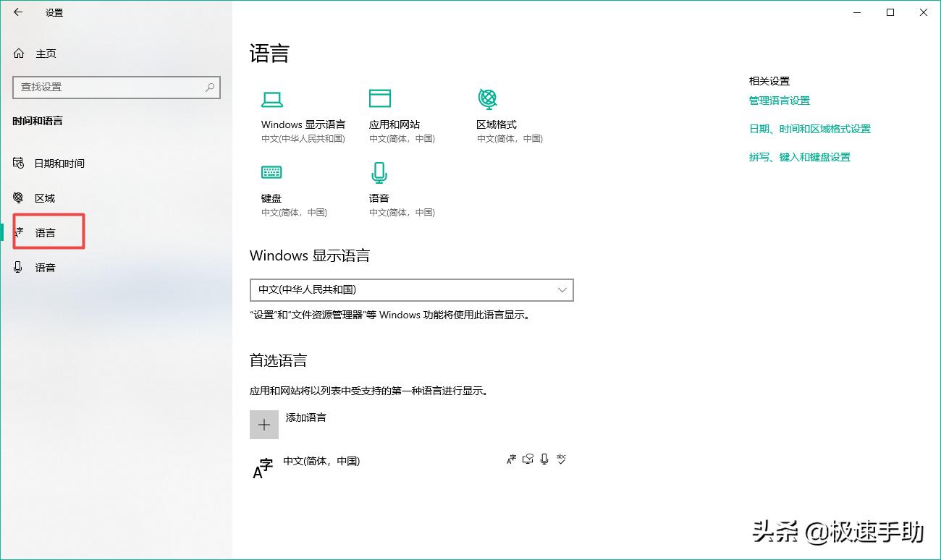This screenshot has width=941, height=560.
Task: Click the speech support icon next to 中文
Action: 544,459
